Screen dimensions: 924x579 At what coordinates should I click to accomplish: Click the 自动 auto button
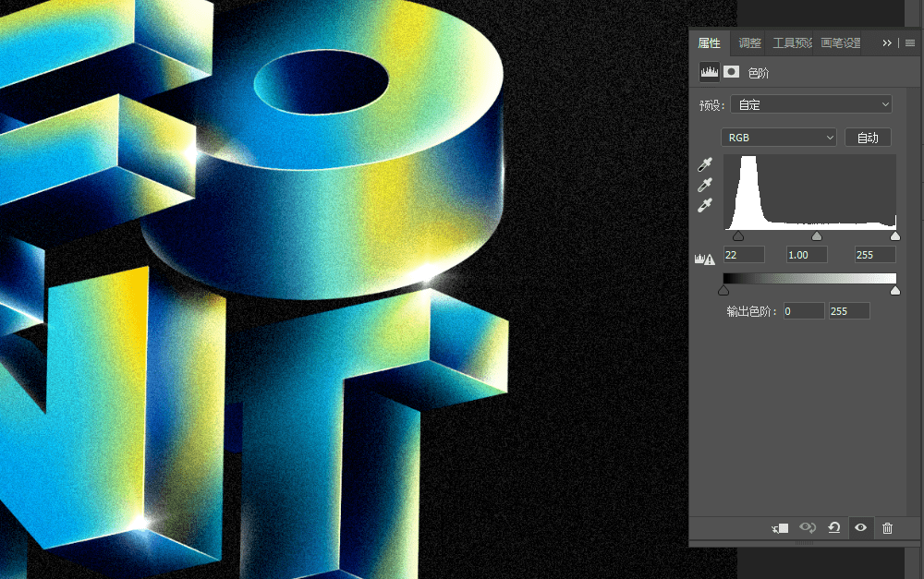coord(868,138)
